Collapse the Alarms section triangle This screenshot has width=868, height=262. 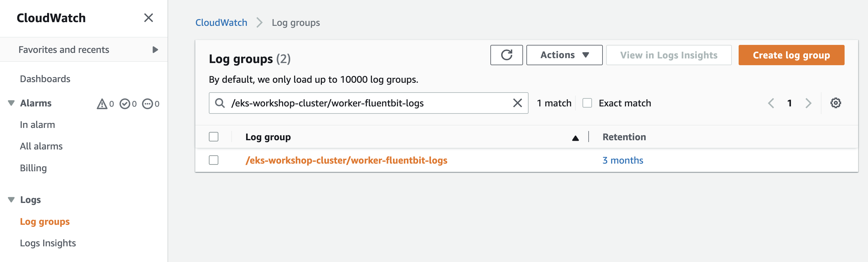point(11,103)
